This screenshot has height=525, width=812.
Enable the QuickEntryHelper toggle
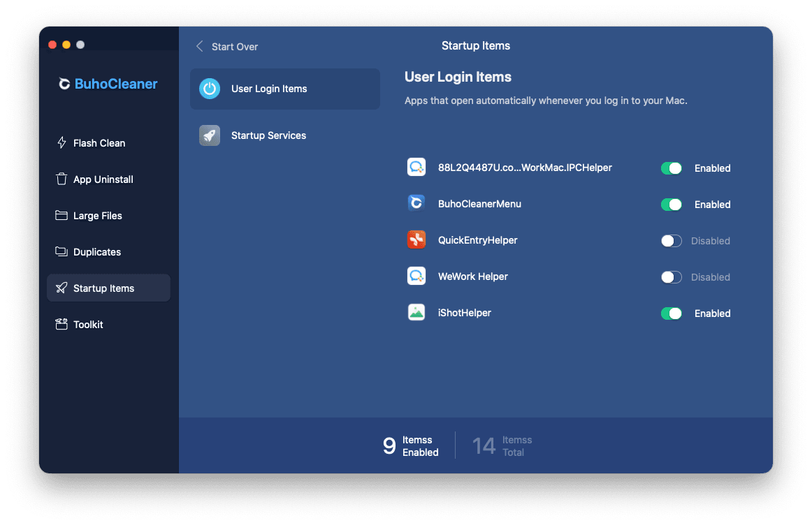671,240
